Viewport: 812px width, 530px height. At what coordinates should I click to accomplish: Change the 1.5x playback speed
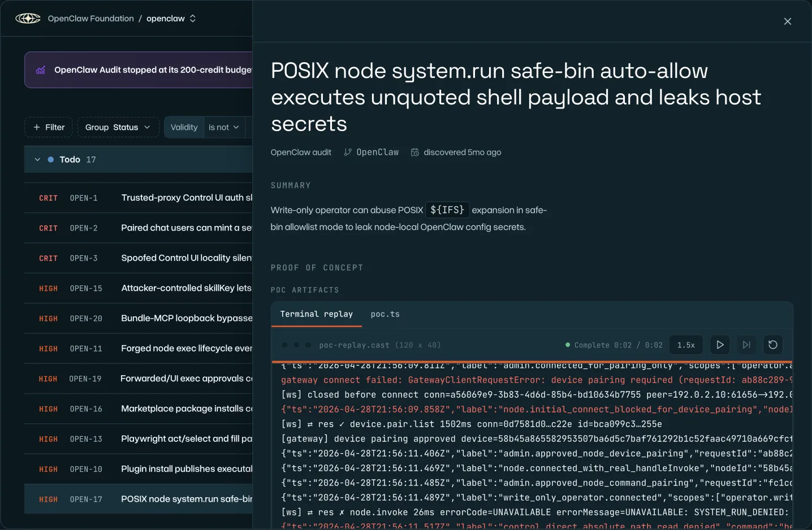coord(686,345)
